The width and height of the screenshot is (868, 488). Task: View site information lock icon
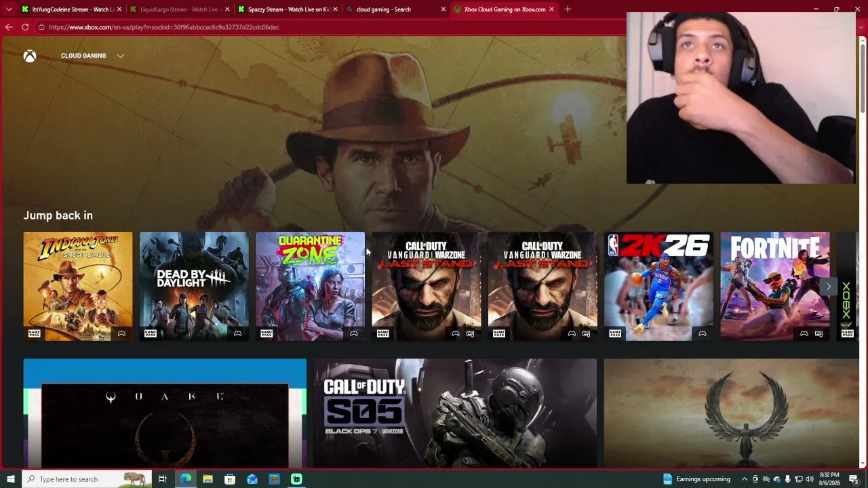click(41, 27)
